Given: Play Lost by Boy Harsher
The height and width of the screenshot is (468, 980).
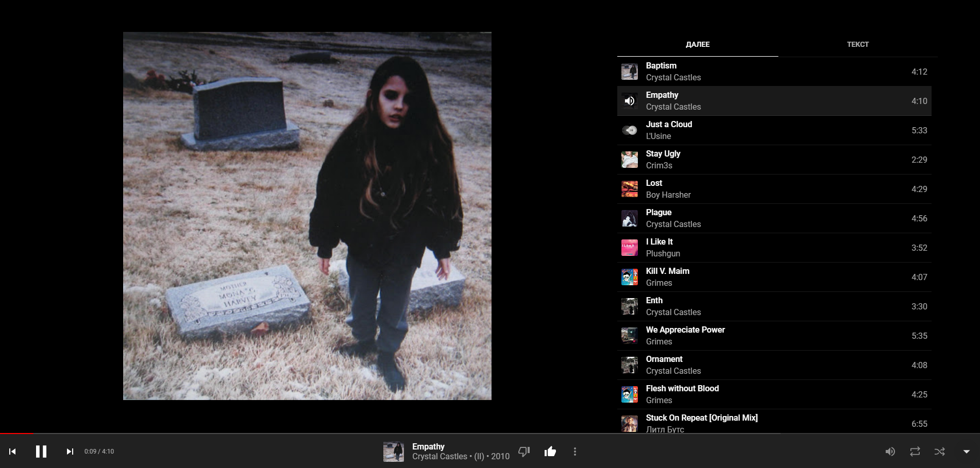Looking at the screenshot, I should click(x=774, y=189).
